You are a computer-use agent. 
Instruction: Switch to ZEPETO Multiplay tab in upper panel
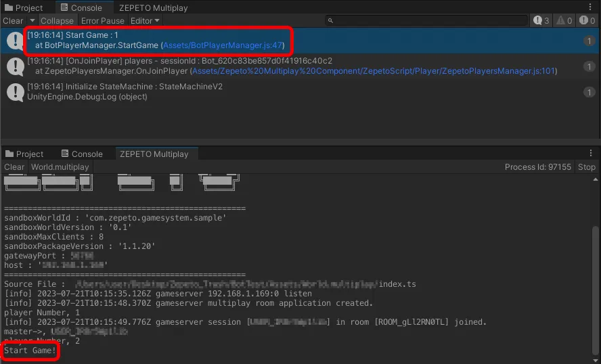[x=154, y=7]
